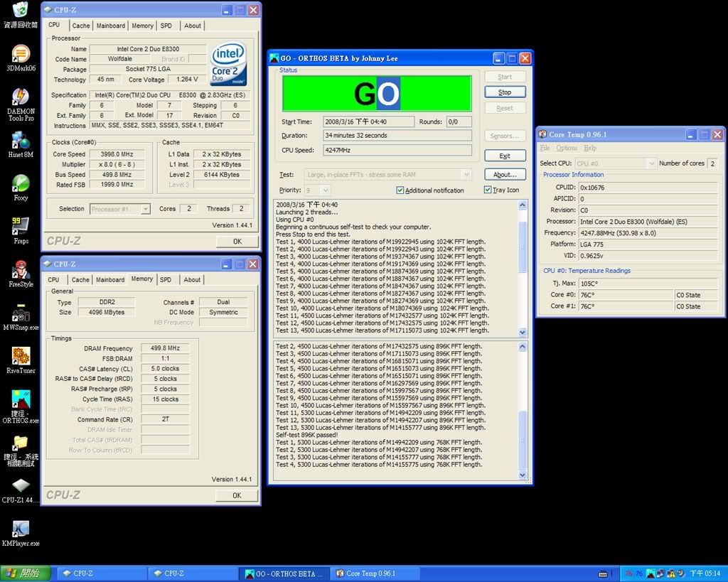
Task: Open About tab in CPU-Z processor window
Action: [x=193, y=26]
